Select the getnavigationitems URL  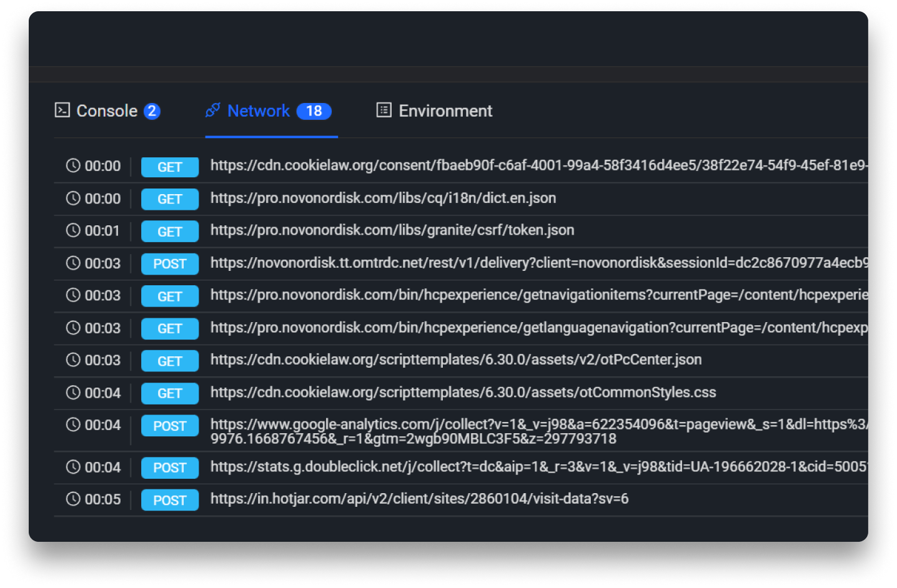pyautogui.click(x=539, y=295)
